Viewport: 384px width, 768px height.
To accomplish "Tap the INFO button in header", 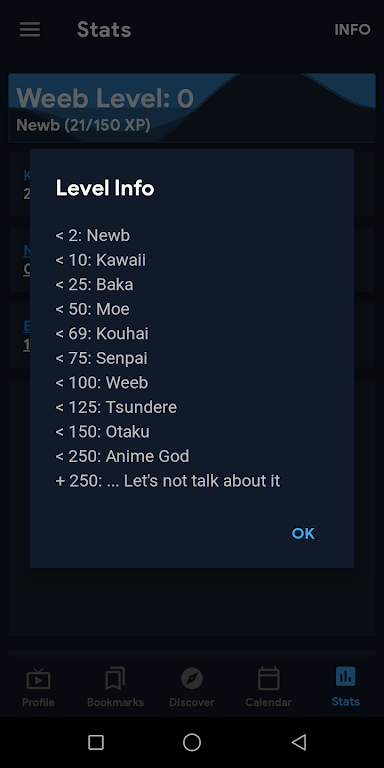I will coord(352,30).
